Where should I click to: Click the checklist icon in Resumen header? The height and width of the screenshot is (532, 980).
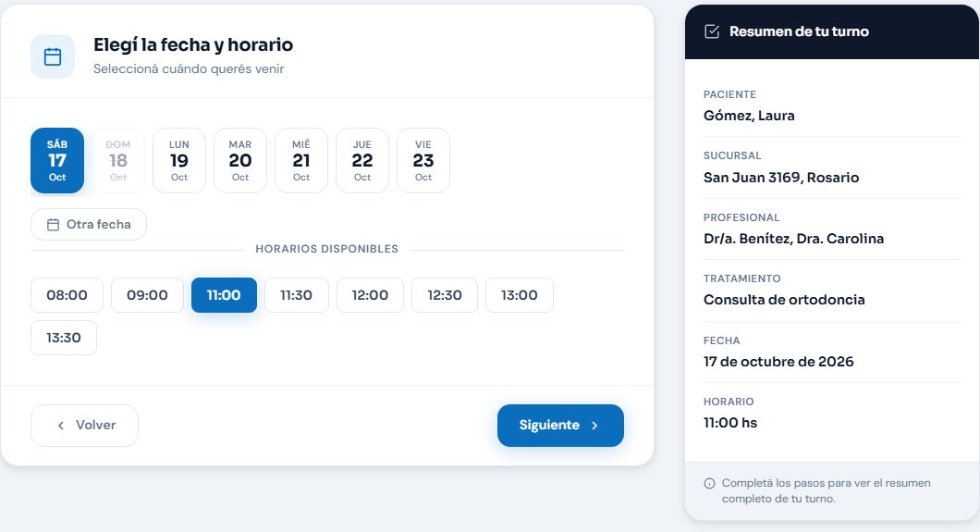click(x=711, y=31)
